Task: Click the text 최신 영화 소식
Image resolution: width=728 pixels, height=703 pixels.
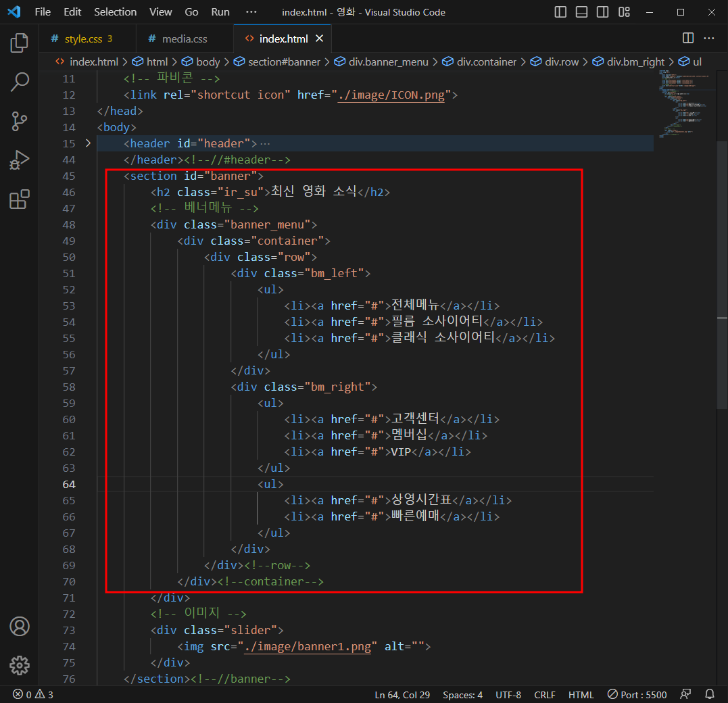Action: 314,191
